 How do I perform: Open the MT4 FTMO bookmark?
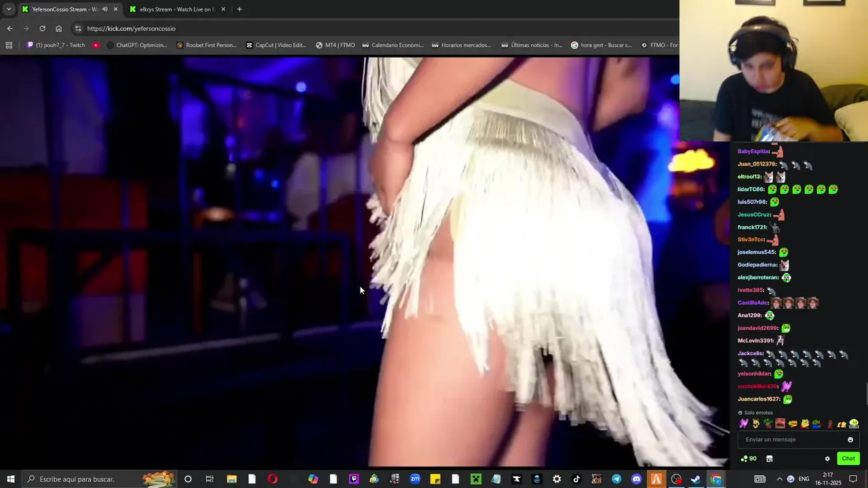[x=335, y=45]
